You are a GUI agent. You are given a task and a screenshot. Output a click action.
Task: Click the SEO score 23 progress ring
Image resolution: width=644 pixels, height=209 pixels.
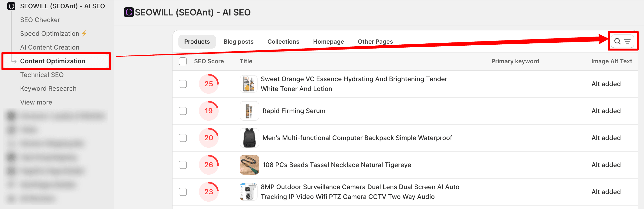click(x=209, y=192)
